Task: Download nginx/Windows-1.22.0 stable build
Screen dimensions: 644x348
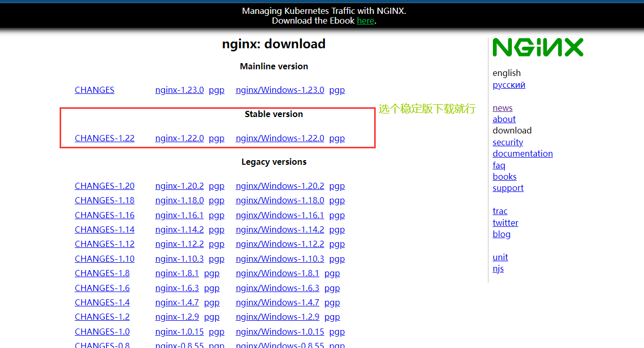Action: 280,138
